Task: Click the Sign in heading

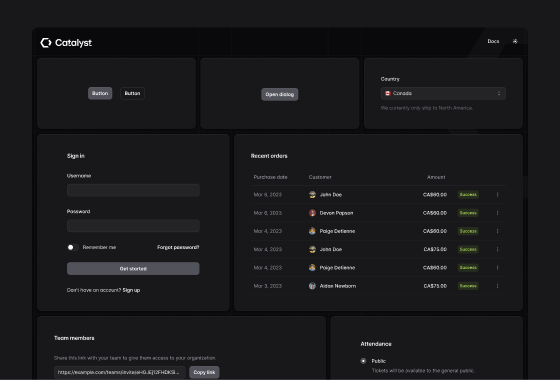Action: pos(76,156)
